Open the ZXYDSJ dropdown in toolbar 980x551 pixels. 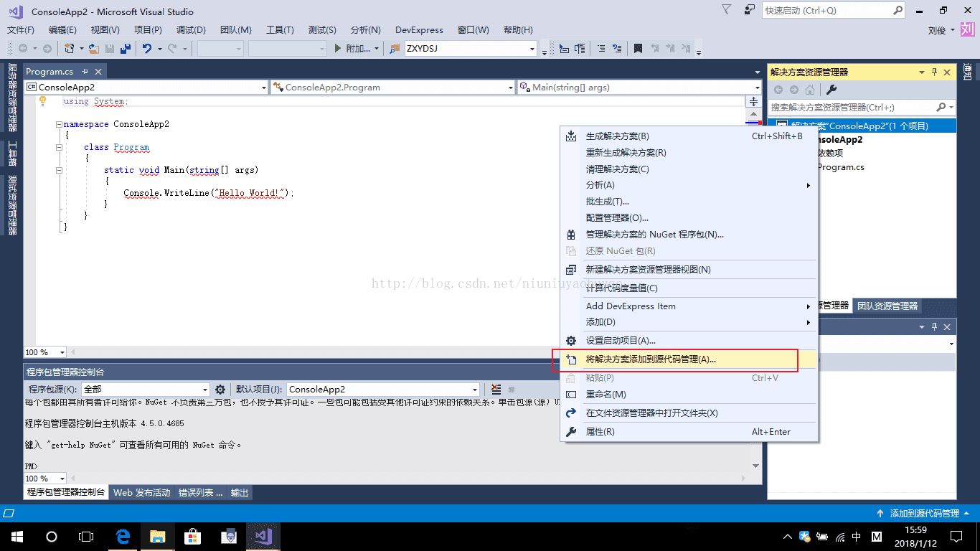coord(532,49)
